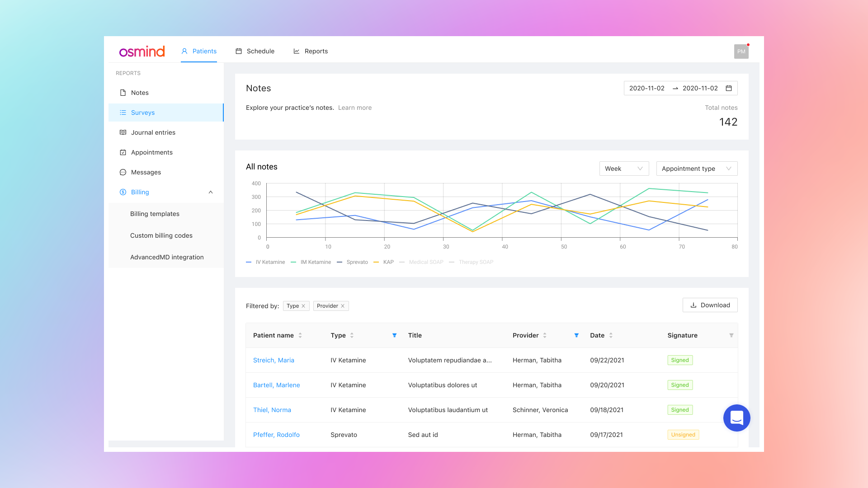Open Messages in the sidebar
Image resolution: width=868 pixels, height=488 pixels.
pos(166,172)
